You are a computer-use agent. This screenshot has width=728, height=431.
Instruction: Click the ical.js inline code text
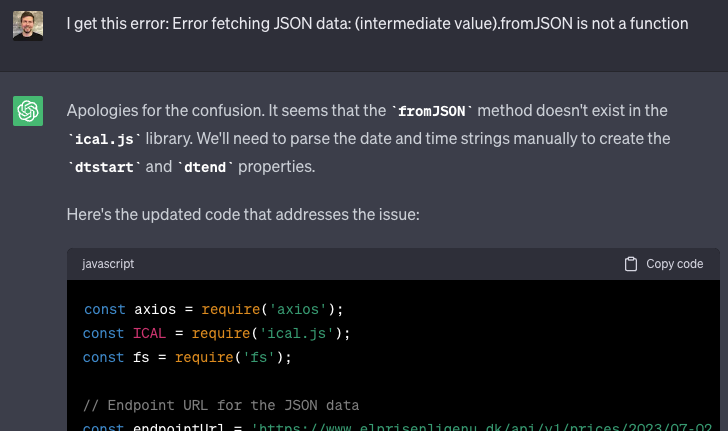coord(104,139)
